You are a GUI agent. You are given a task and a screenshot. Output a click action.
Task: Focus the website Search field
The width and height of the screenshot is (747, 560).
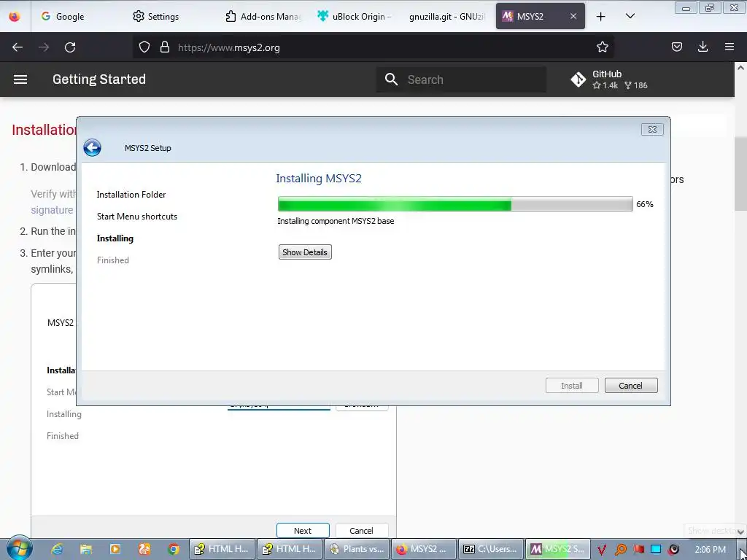[461, 79]
